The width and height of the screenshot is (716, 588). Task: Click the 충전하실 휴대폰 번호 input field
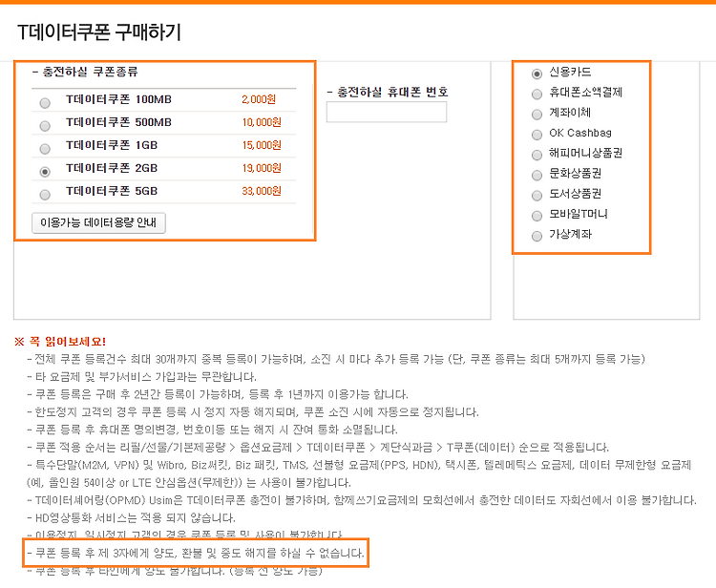tap(387, 112)
